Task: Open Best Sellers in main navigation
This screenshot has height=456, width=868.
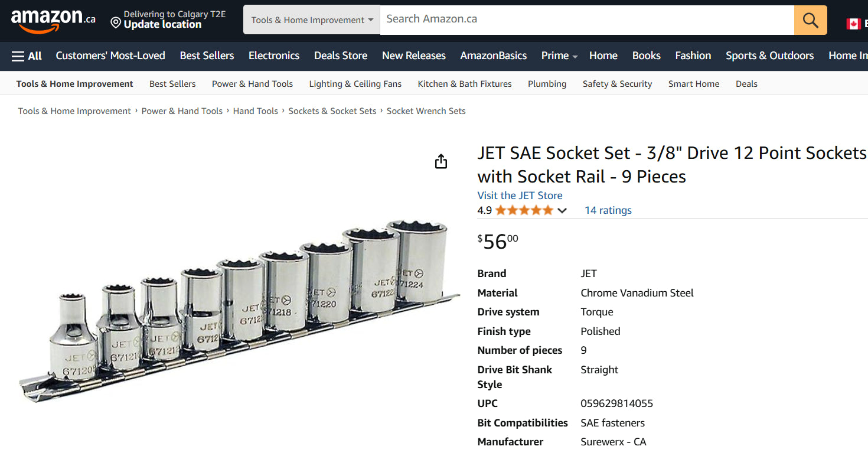Action: coord(207,56)
